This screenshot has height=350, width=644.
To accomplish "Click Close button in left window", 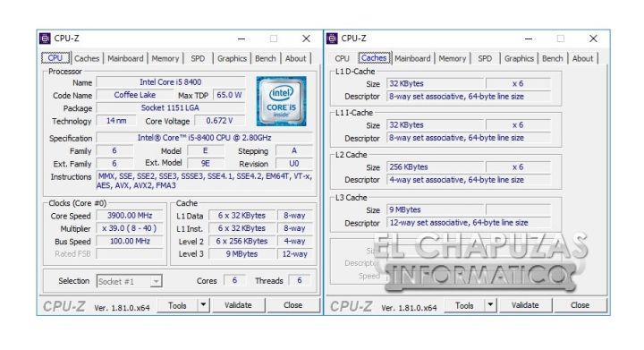I will 292,305.
